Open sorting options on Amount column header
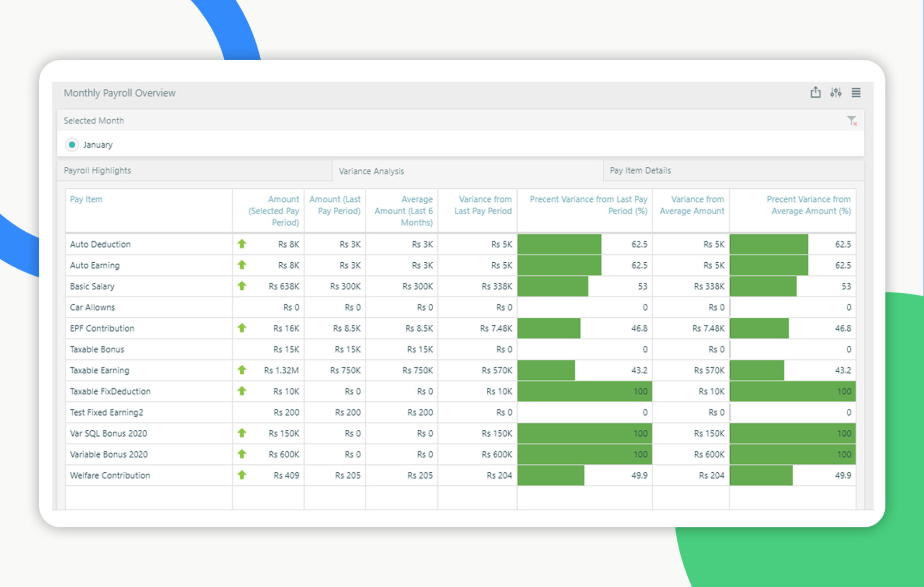The height and width of the screenshot is (587, 924). pos(275,210)
